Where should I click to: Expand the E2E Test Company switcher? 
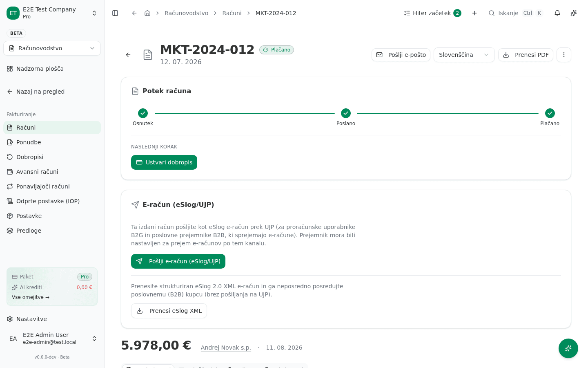coord(52,13)
